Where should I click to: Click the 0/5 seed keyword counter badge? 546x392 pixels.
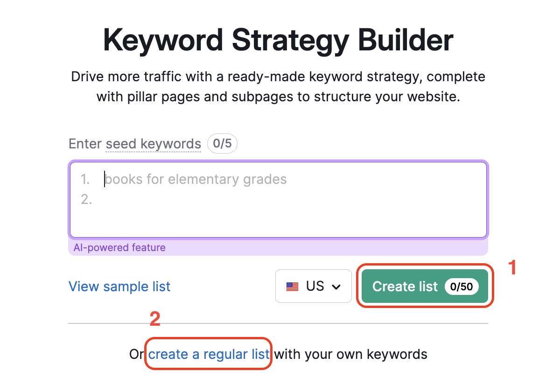coord(222,143)
